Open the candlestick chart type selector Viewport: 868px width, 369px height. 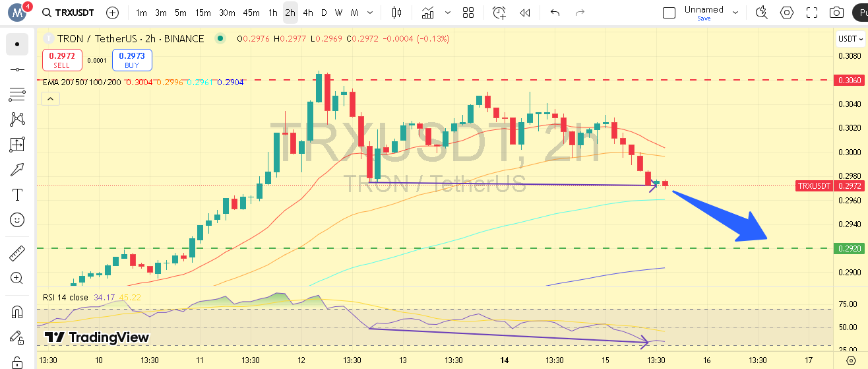[x=396, y=13]
